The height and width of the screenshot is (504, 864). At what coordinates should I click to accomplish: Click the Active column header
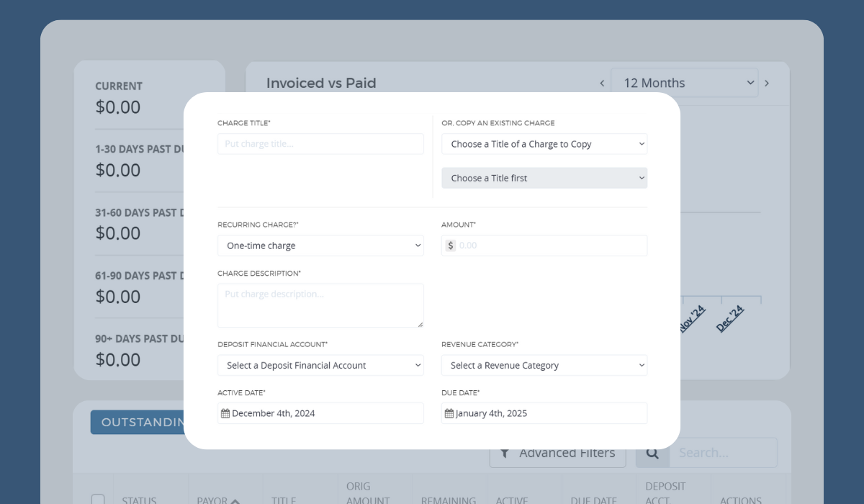pos(512,500)
